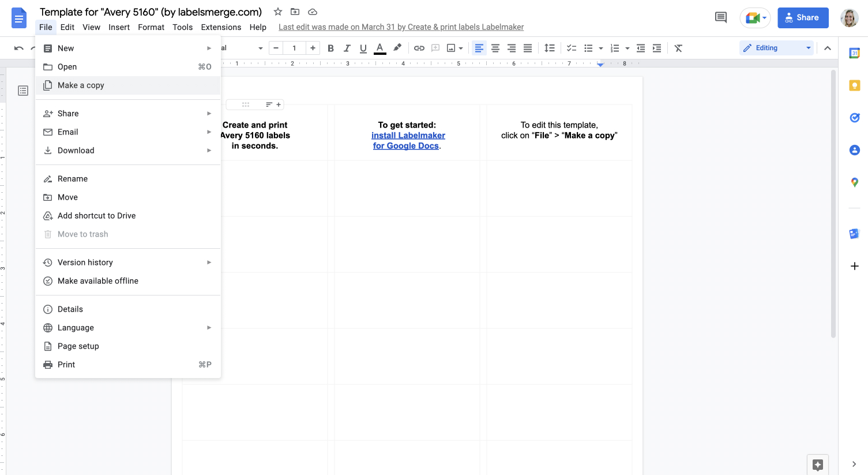The image size is (868, 475).
Task: Insert a checklist
Action: point(572,48)
